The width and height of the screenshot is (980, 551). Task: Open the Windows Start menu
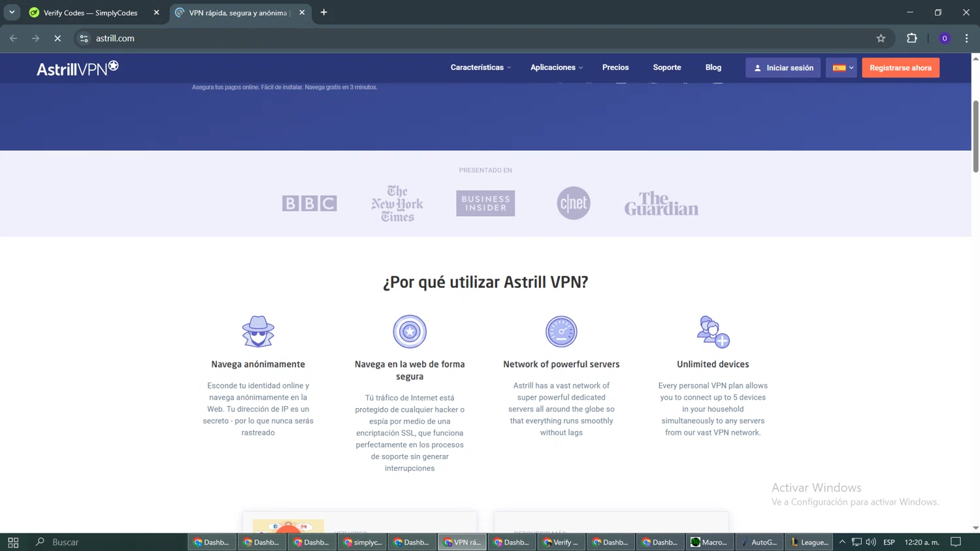coord(13,542)
